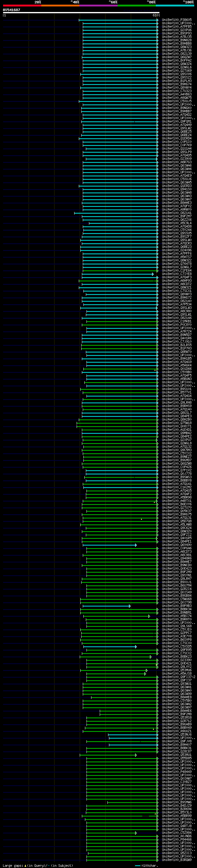
Task: Select the UniRef100_O82139 entry
Action: 176,54
